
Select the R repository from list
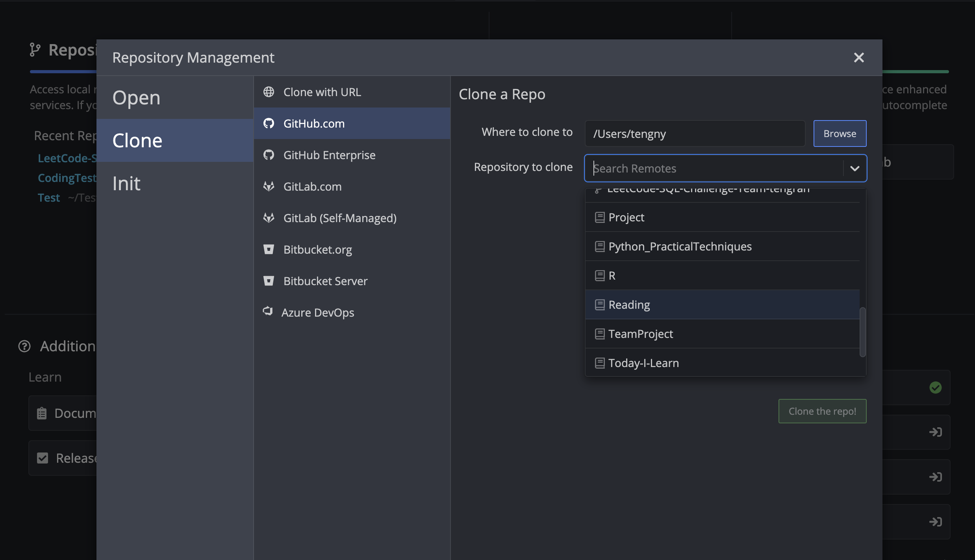coord(722,275)
